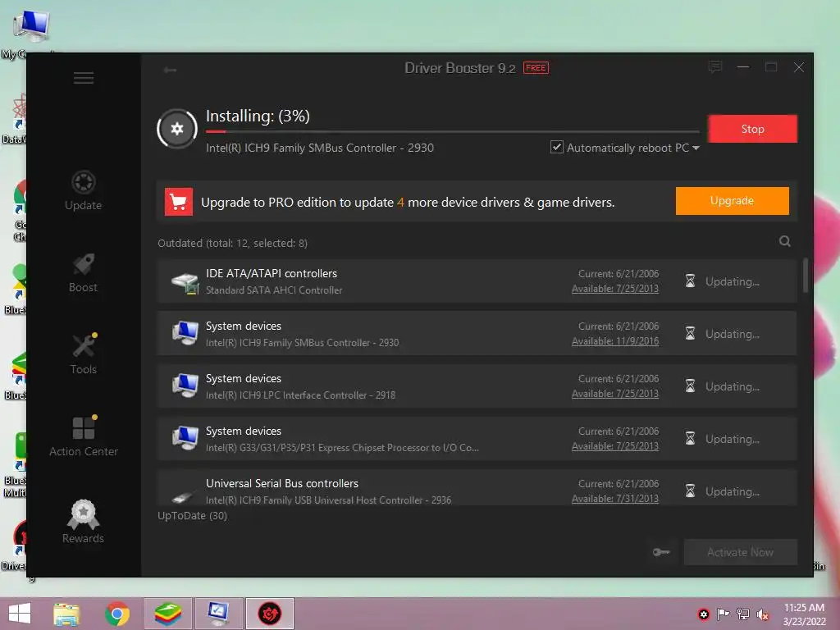Image resolution: width=840 pixels, height=630 pixels.
Task: Select Intel ICH9 LPC Interface Controller text
Action: point(300,395)
